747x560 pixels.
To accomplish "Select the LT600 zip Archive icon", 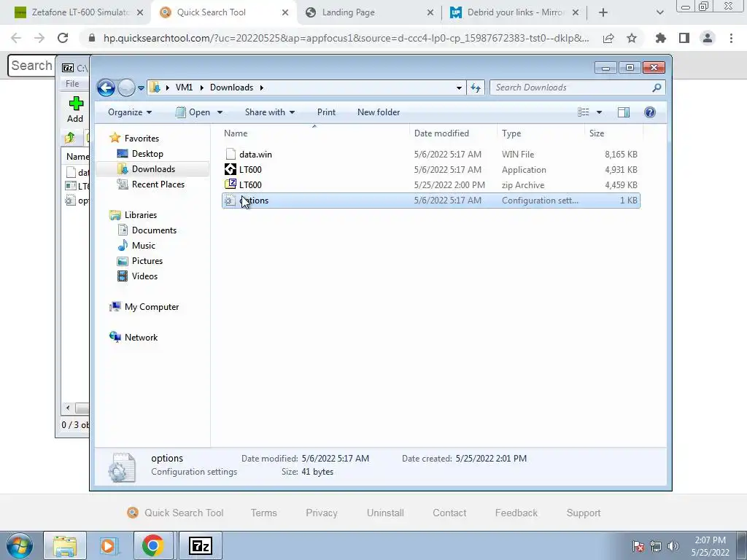I will tap(231, 184).
